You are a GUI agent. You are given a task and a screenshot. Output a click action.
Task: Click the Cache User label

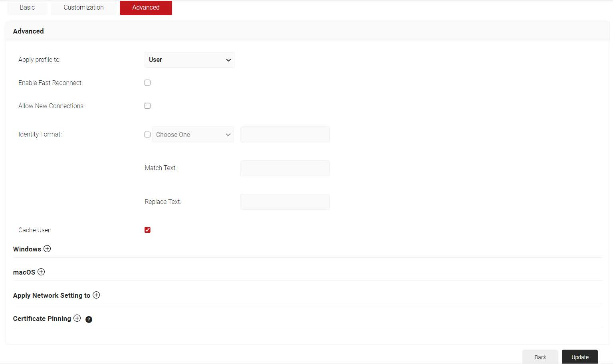(35, 230)
